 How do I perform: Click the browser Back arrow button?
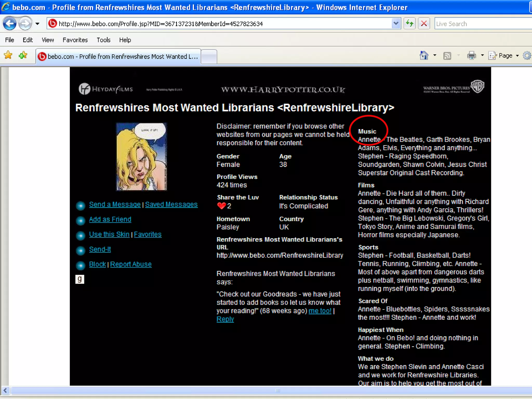coord(10,24)
